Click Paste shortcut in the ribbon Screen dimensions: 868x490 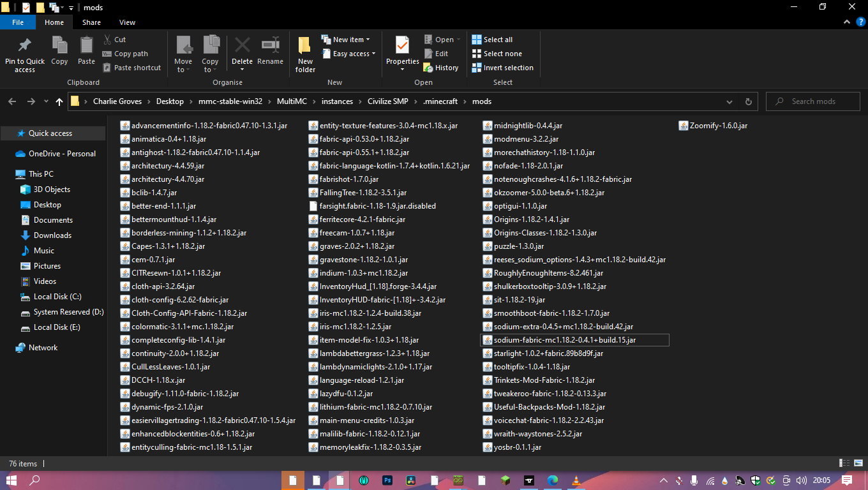(131, 68)
